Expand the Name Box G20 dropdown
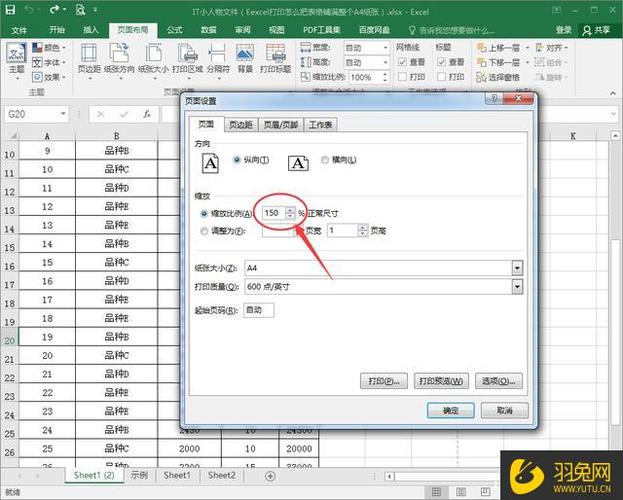The height and width of the screenshot is (500, 623). (x=63, y=114)
